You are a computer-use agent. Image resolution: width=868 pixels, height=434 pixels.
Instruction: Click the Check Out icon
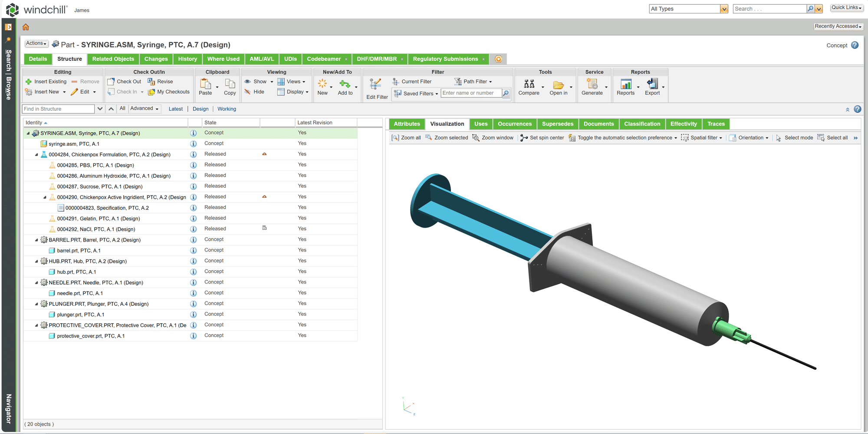(x=111, y=81)
